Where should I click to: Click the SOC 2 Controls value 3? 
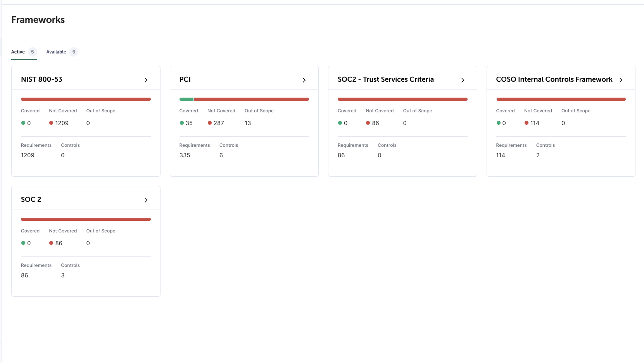tap(63, 275)
